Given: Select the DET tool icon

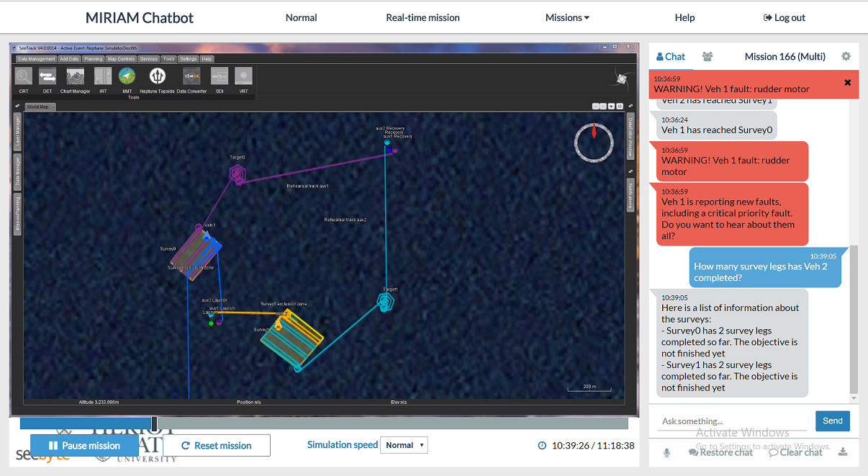Looking at the screenshot, I should (48, 77).
